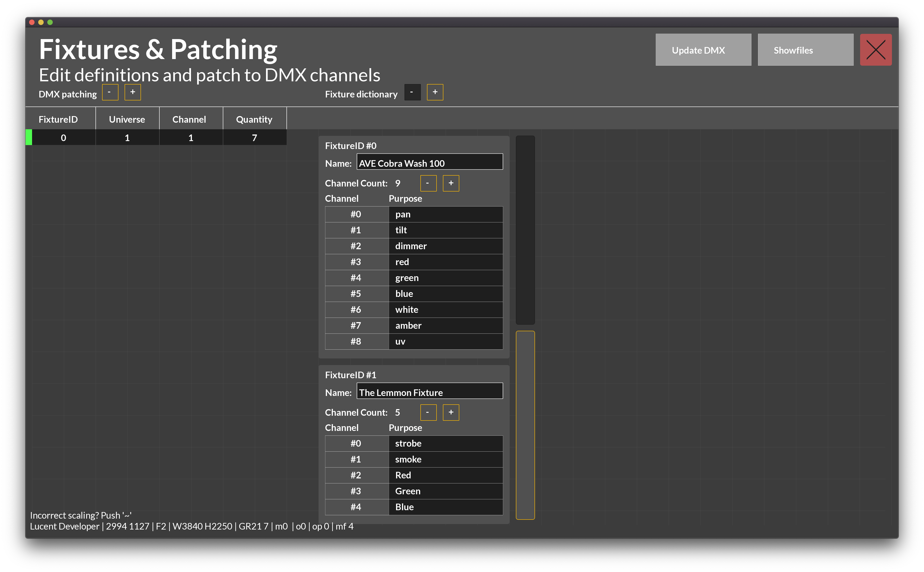
Task: Select the green patch row indicator
Action: click(29, 137)
